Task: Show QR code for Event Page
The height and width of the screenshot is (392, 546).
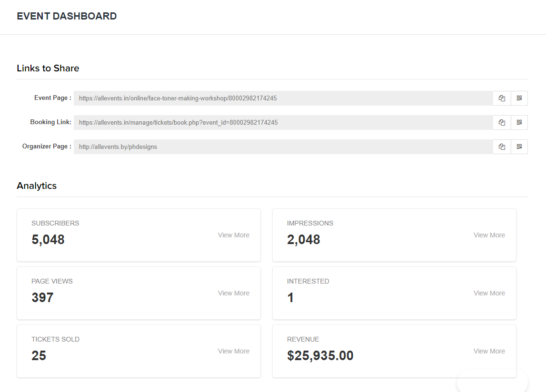Action: coord(519,98)
